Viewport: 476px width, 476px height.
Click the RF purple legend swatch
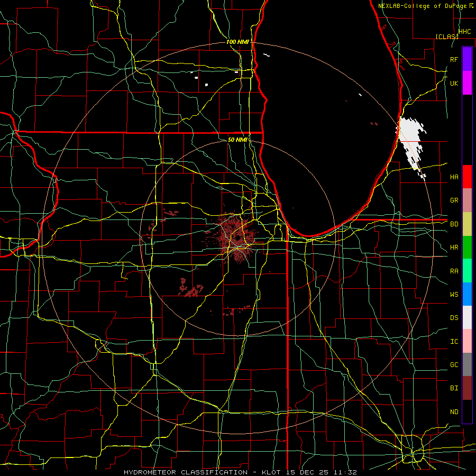(x=467, y=59)
